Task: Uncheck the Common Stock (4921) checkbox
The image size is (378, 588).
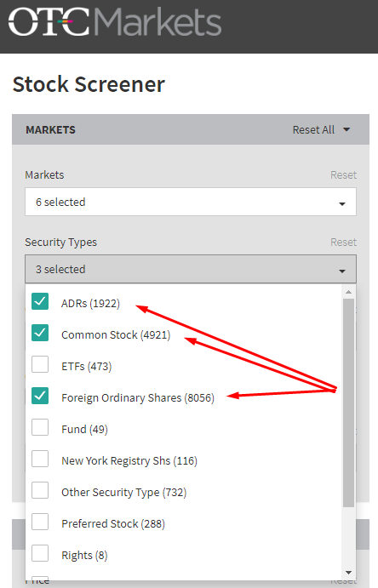Action: tap(40, 333)
